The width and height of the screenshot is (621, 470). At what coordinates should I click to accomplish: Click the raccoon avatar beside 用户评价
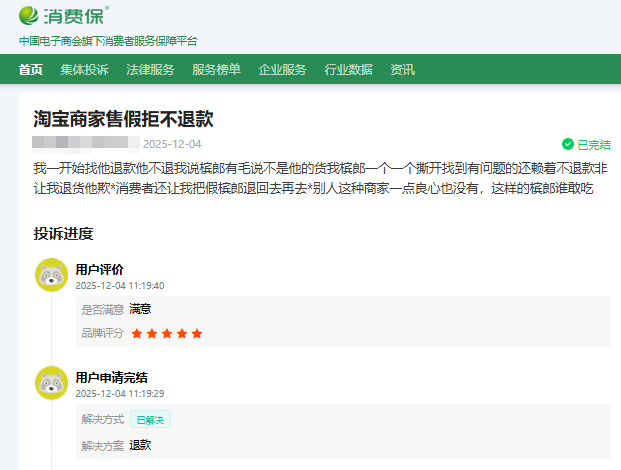click(51, 274)
